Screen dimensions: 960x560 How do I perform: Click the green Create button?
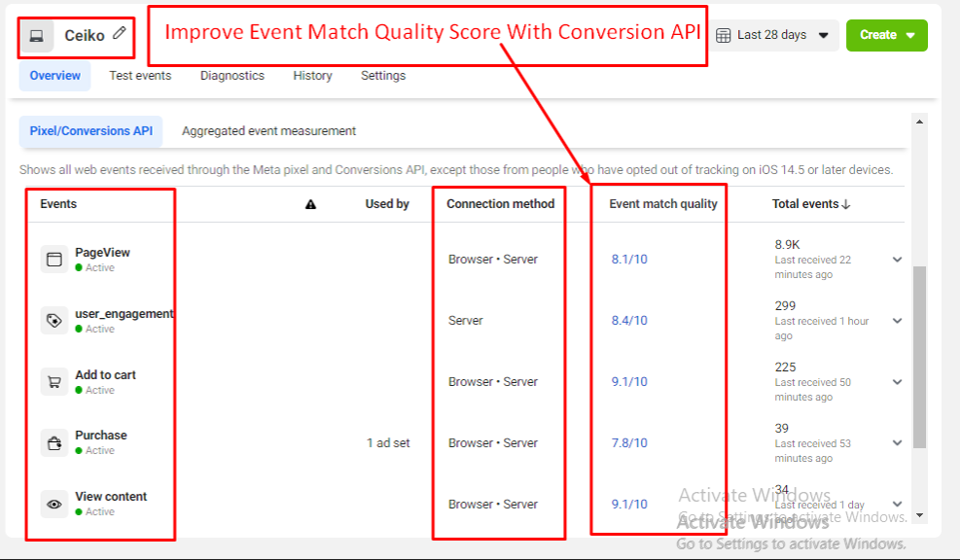[x=880, y=35]
